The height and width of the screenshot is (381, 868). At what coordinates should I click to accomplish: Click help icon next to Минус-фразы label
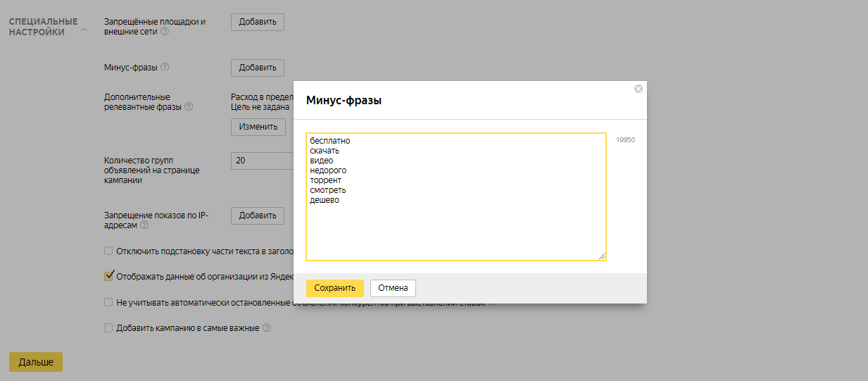click(x=165, y=68)
